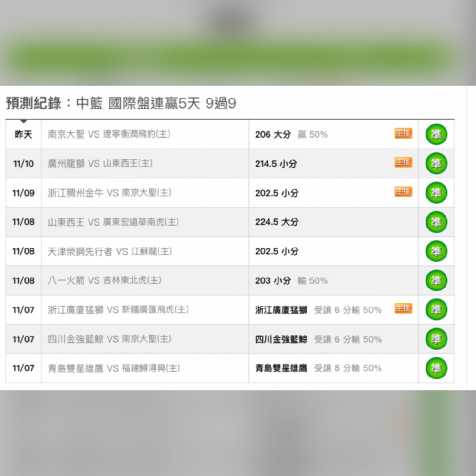The image size is (476, 476).
Task: Open the 浙江廣廈猛獅 VS 新疆廣匯飛虎(主) matchup
Action: point(119,310)
